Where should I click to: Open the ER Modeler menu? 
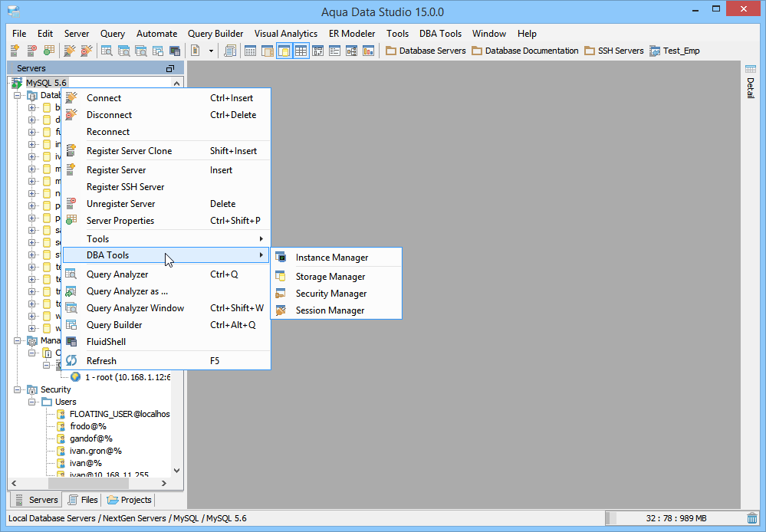click(352, 33)
